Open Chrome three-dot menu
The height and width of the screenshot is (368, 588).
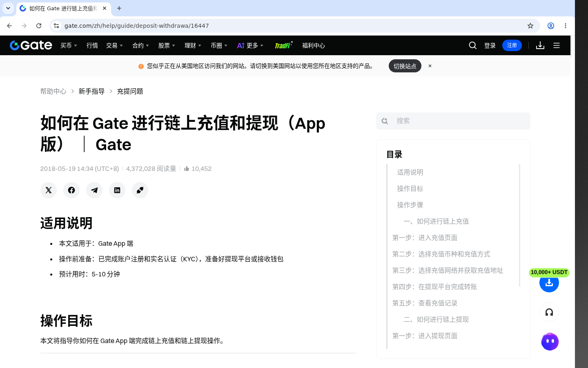pyautogui.click(x=566, y=26)
